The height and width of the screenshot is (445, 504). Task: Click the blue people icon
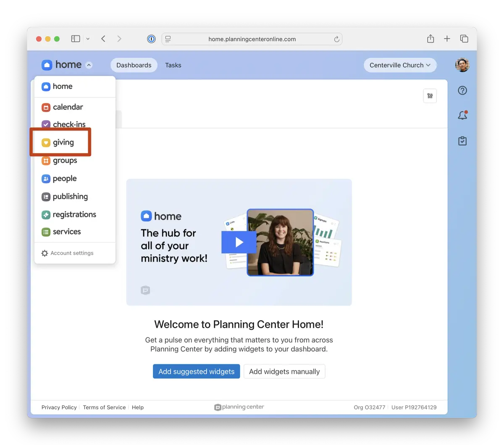coord(46,179)
